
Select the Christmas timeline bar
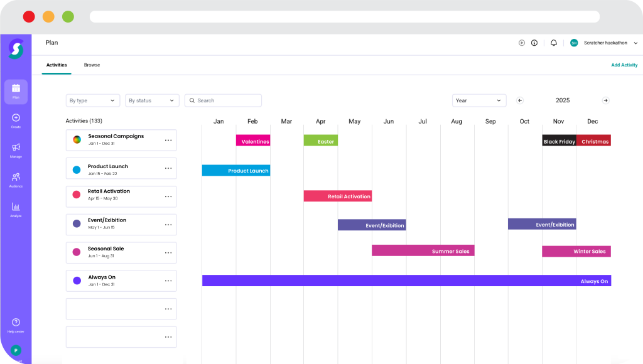point(594,140)
